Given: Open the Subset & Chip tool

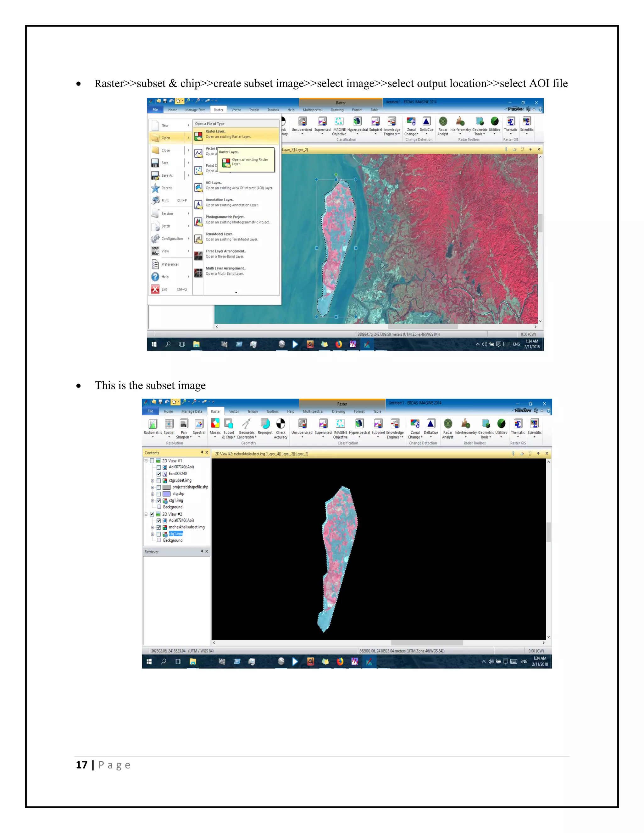Looking at the screenshot, I should click(229, 424).
